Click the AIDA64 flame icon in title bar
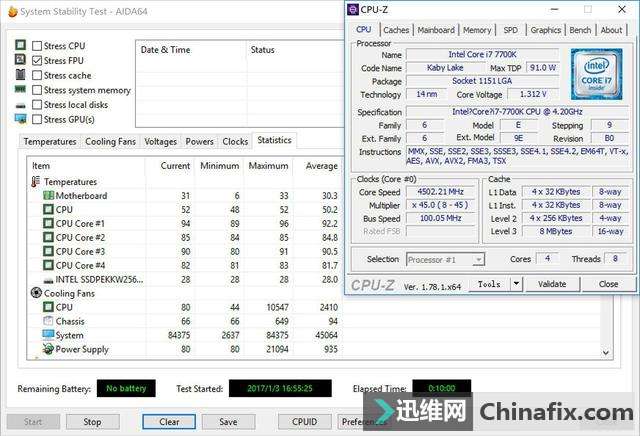Image resolution: width=640 pixels, height=436 pixels. 13,11
